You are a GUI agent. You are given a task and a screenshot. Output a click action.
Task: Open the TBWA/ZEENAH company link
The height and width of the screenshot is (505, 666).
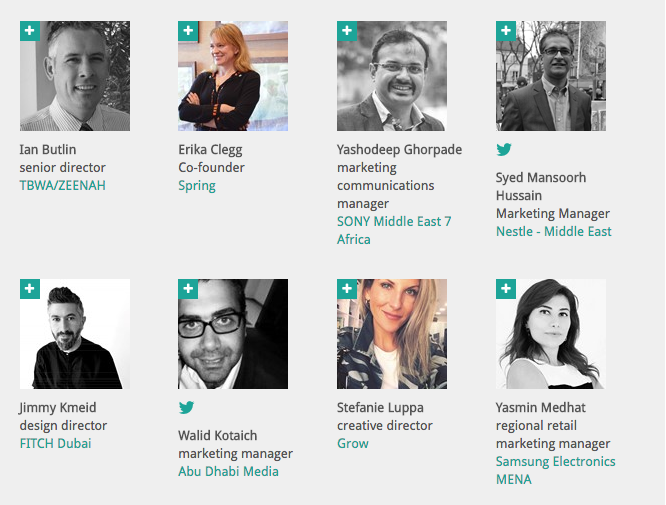point(62,186)
